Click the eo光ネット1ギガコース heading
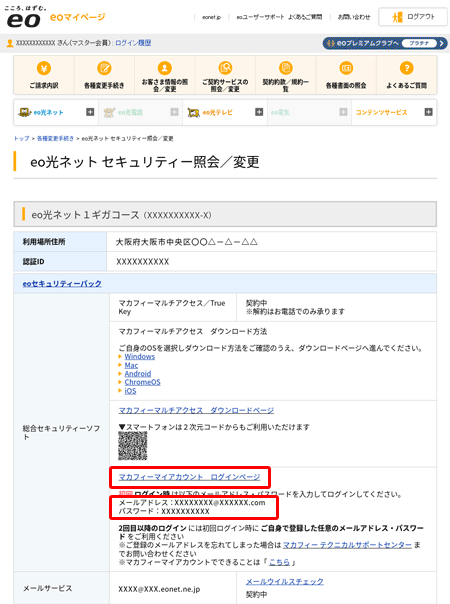Image resolution: width=450 pixels, height=604 pixels. point(121,215)
